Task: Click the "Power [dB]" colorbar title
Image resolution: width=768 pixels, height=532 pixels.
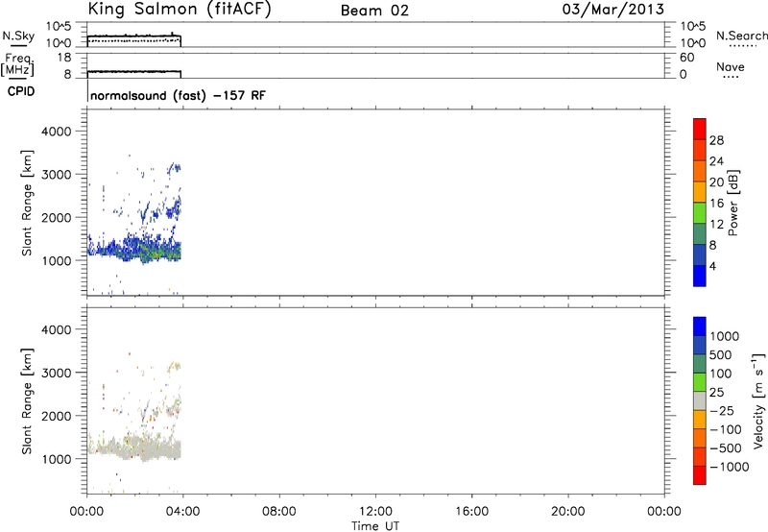Action: tap(732, 203)
